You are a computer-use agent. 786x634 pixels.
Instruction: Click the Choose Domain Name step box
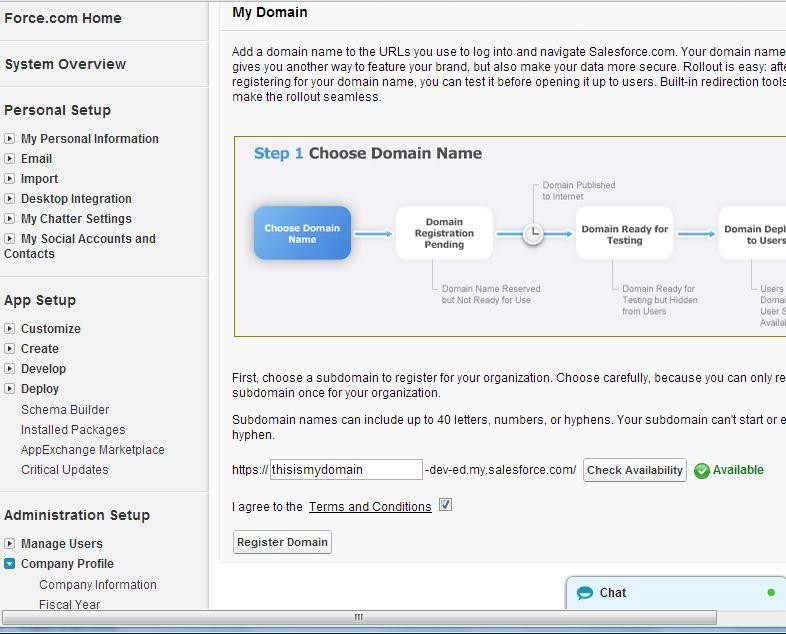(302, 233)
